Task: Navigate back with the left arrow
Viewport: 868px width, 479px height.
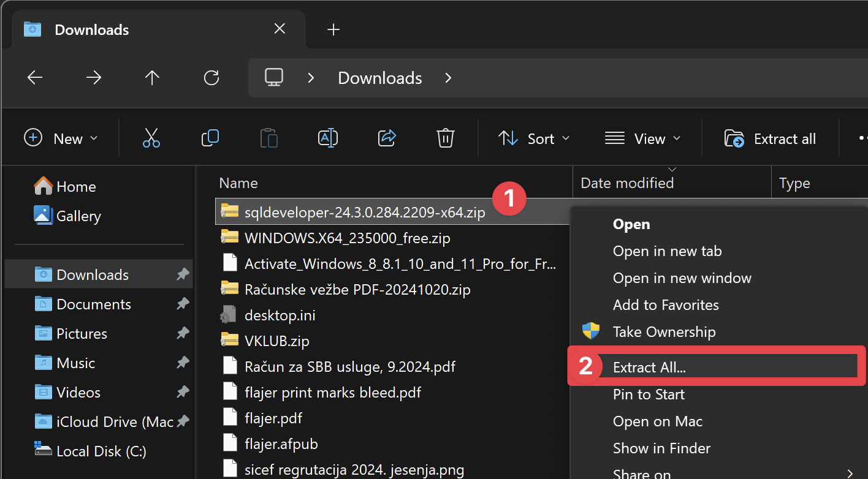Action: tap(35, 78)
